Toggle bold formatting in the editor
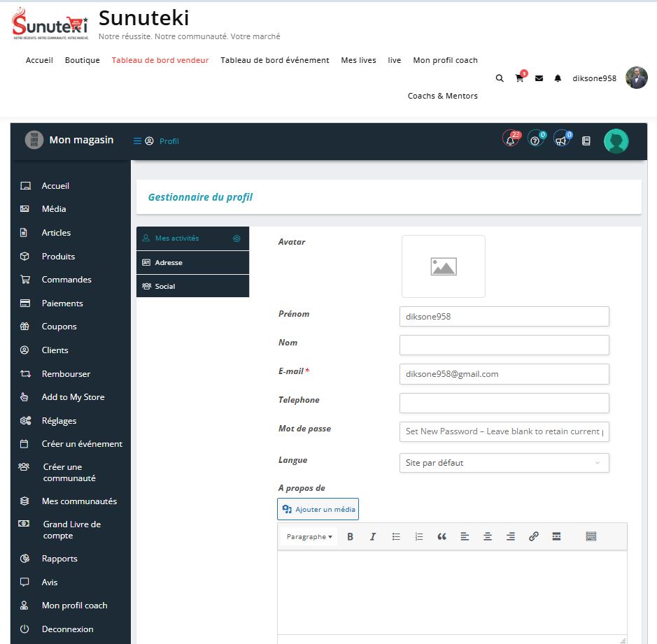Image resolution: width=657 pixels, height=644 pixels. click(x=350, y=536)
